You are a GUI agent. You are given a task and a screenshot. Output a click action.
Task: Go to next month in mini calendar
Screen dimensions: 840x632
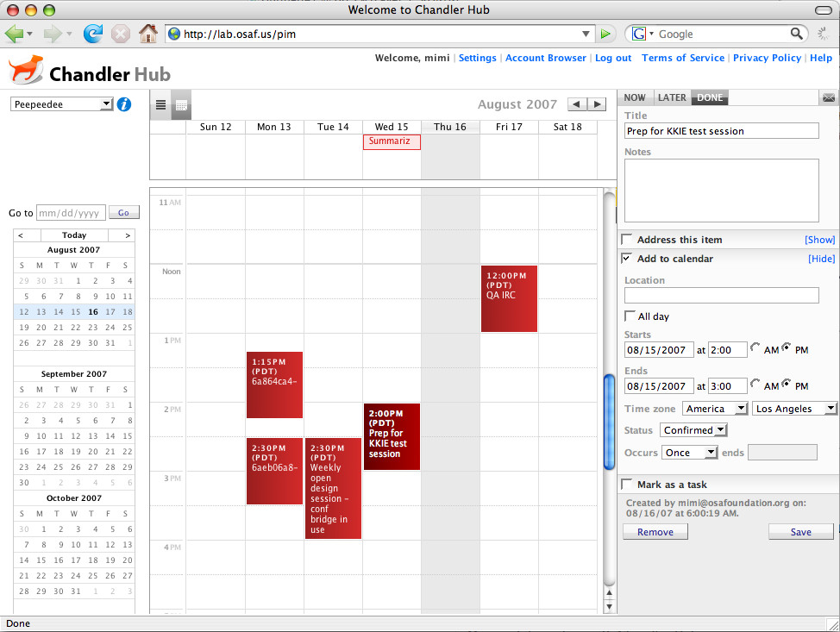128,235
